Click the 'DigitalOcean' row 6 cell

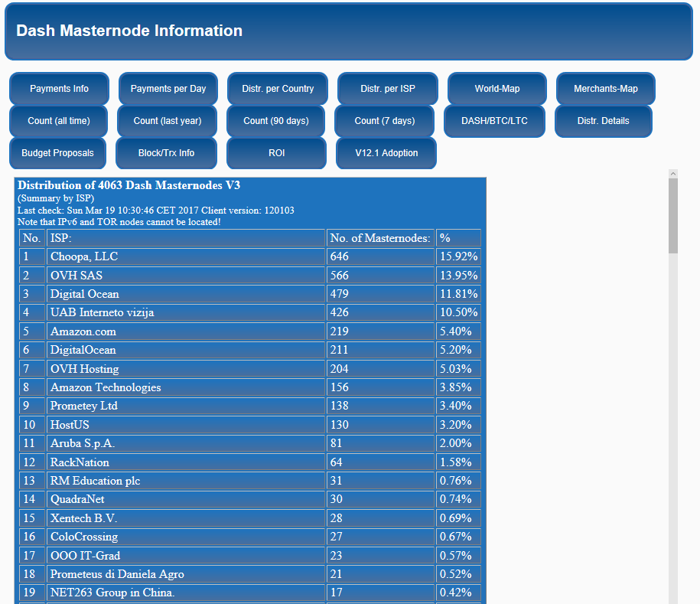point(186,350)
